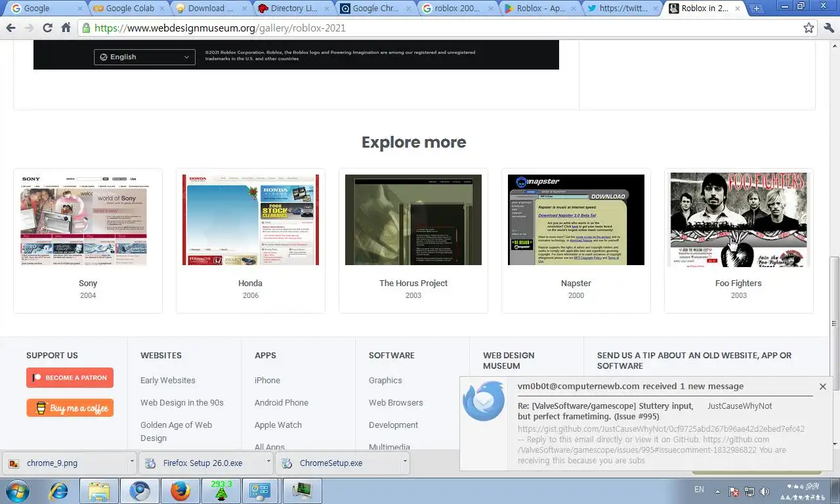Image resolution: width=840 pixels, height=504 pixels.
Task: Click the Thunderbird bird icon in the notification
Action: click(484, 400)
